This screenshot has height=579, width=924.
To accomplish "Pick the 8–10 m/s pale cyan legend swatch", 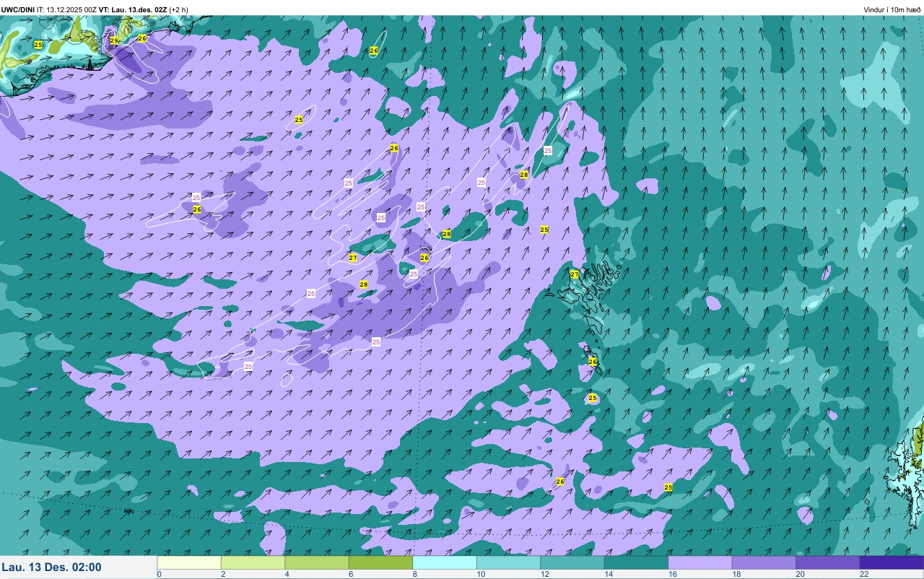I will click(445, 562).
